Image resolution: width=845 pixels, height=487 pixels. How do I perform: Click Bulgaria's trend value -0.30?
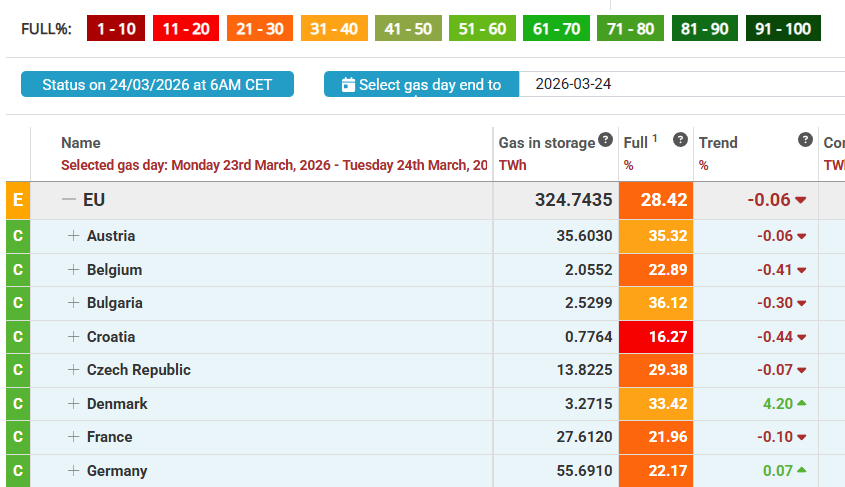774,303
